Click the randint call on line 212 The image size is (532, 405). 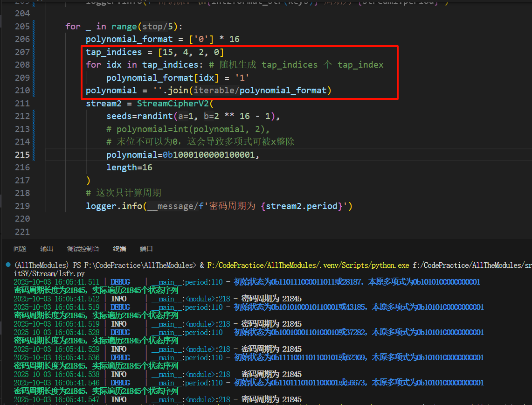click(x=152, y=116)
